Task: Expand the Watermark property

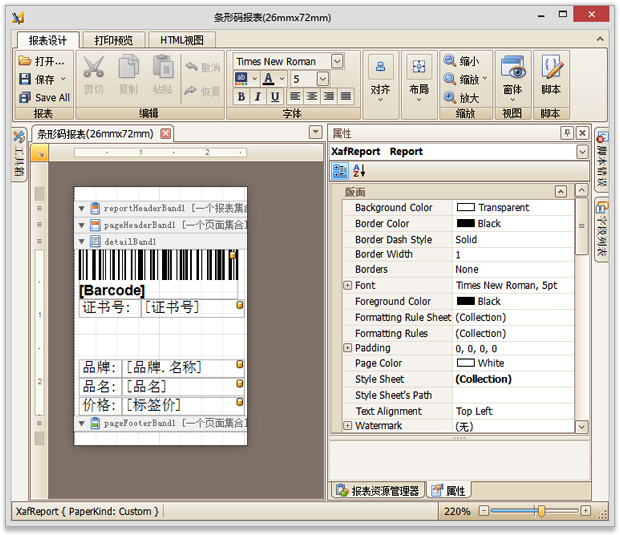Action: (347, 425)
